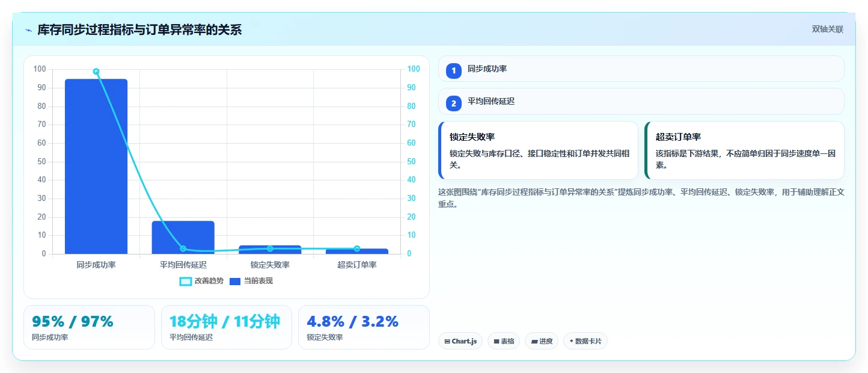Click the 当前表现 legend color box
The height and width of the screenshot is (373, 868).
[x=235, y=281]
